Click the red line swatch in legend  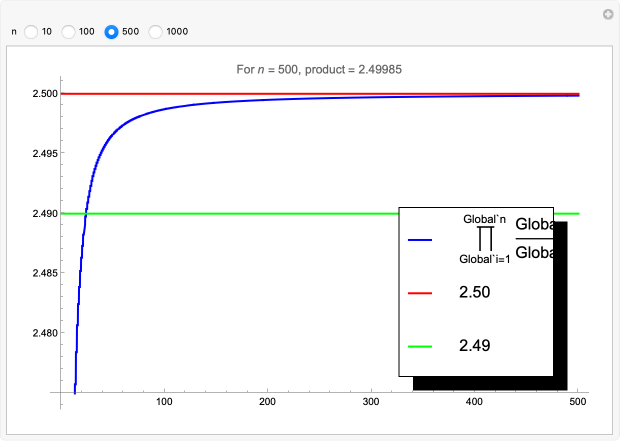(x=420, y=294)
